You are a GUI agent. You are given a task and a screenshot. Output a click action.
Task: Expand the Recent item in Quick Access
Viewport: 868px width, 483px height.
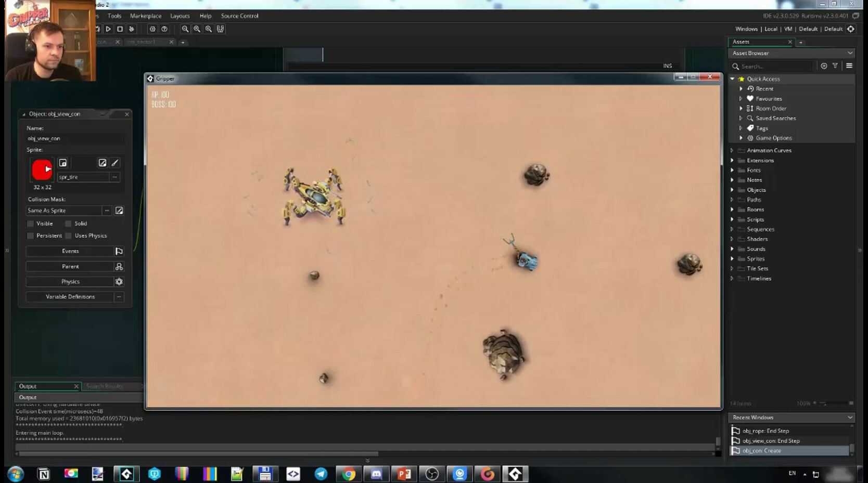coord(741,89)
